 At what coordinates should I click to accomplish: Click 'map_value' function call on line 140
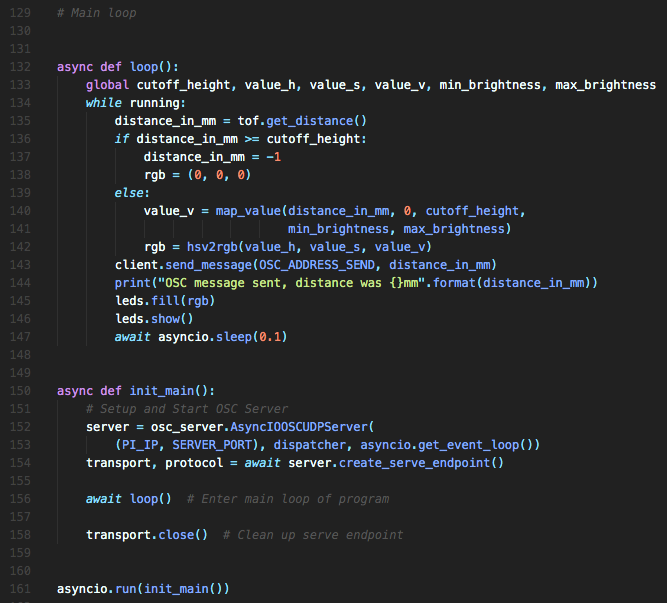[248, 211]
